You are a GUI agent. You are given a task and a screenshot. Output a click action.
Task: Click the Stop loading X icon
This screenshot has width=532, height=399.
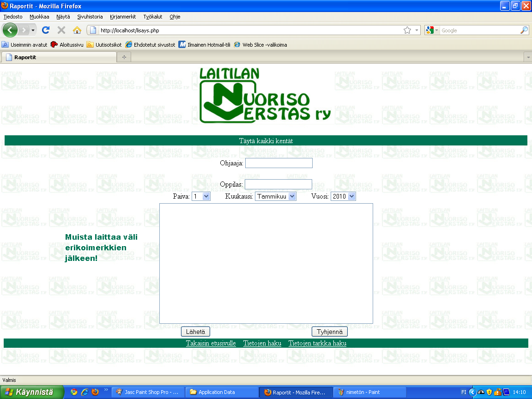point(61,30)
